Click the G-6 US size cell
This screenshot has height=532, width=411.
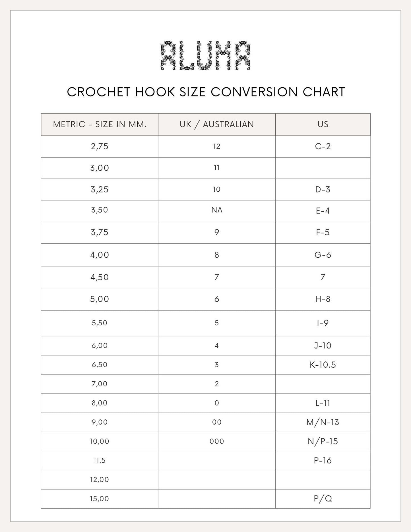323,255
